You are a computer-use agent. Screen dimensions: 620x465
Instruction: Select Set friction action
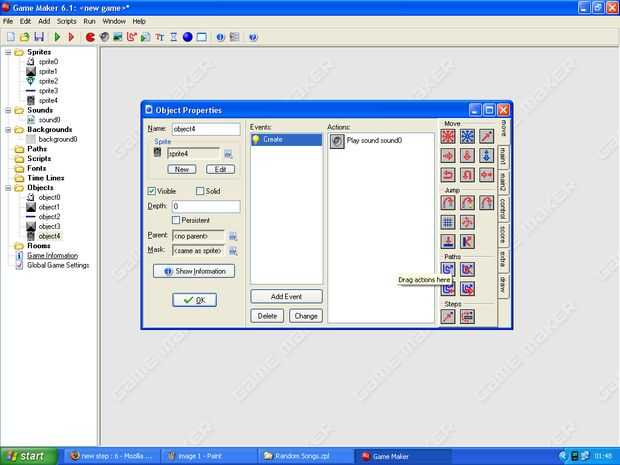(487, 175)
